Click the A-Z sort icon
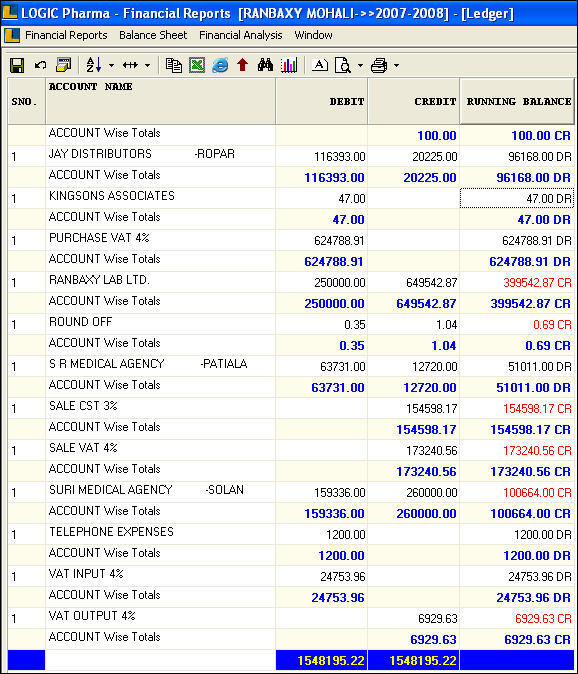Viewport: 578px width, 674px height. point(94,65)
